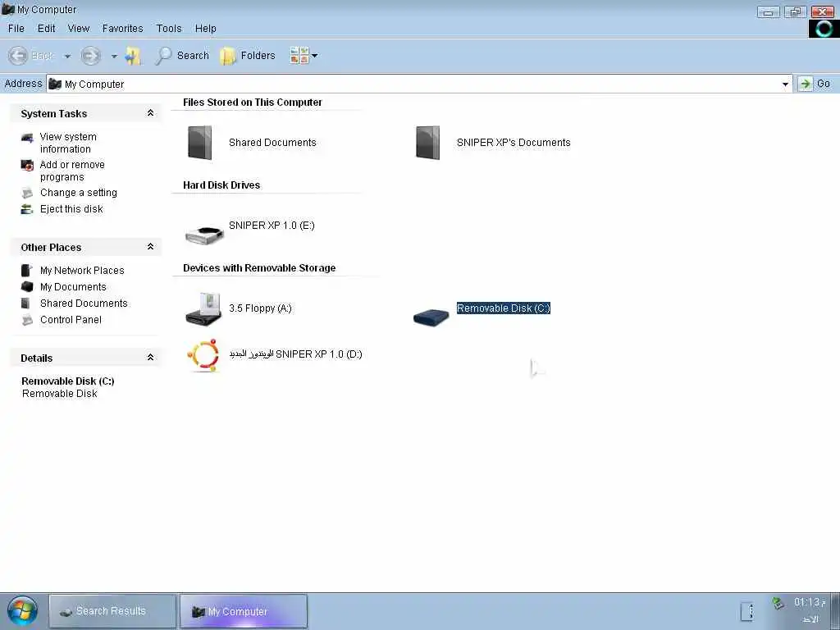Viewport: 840px width, 630px height.
Task: Click the SNIPER XP's Documents label
Action: click(514, 143)
